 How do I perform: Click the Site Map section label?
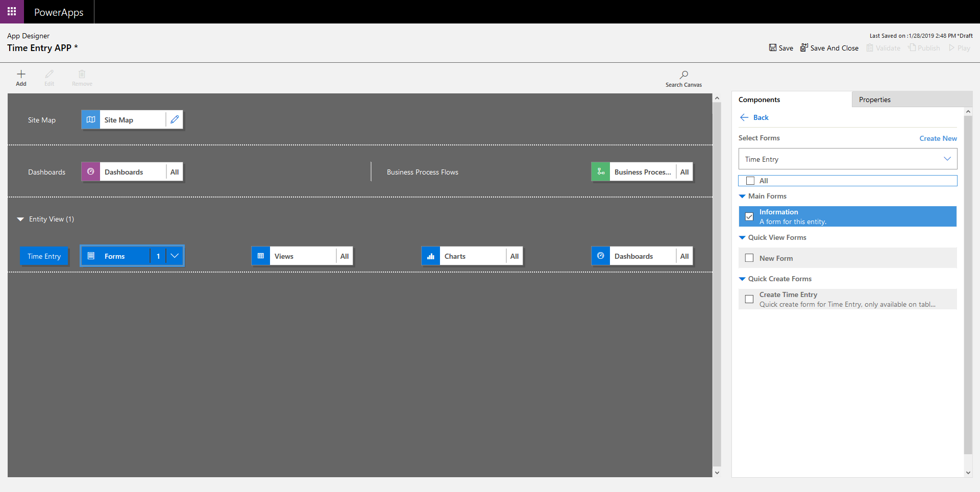(x=42, y=120)
